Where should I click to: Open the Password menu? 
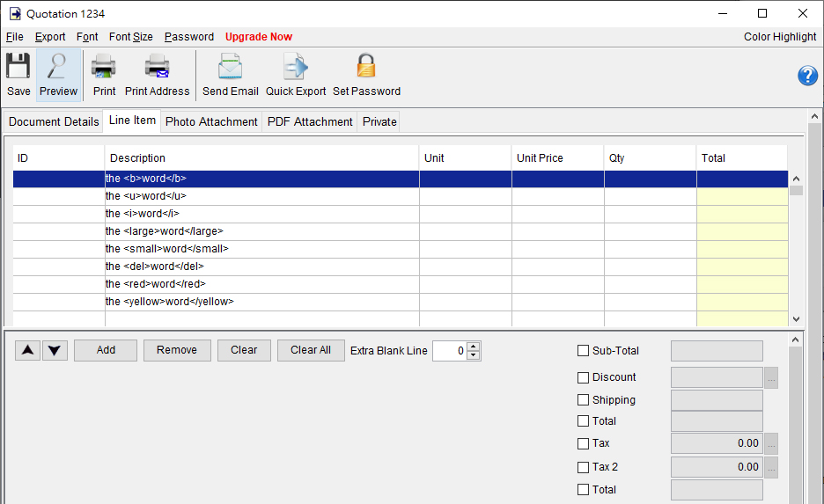coord(189,37)
